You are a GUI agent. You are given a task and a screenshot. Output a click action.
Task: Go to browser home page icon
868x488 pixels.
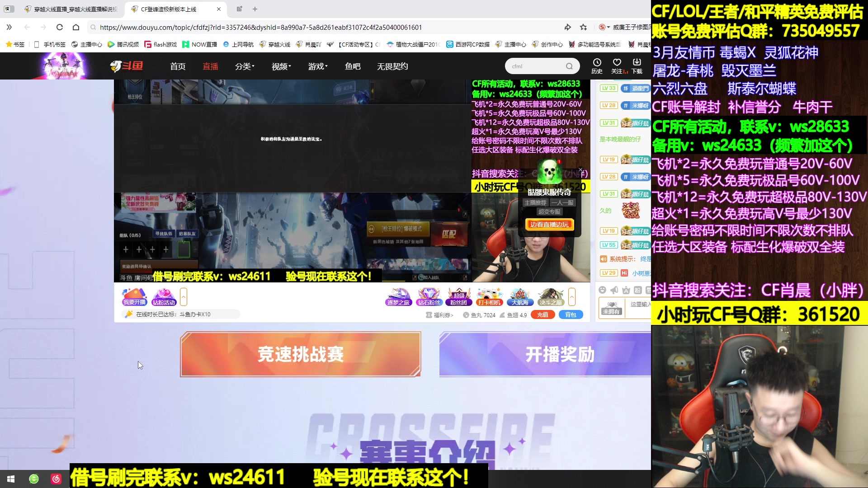tap(76, 27)
